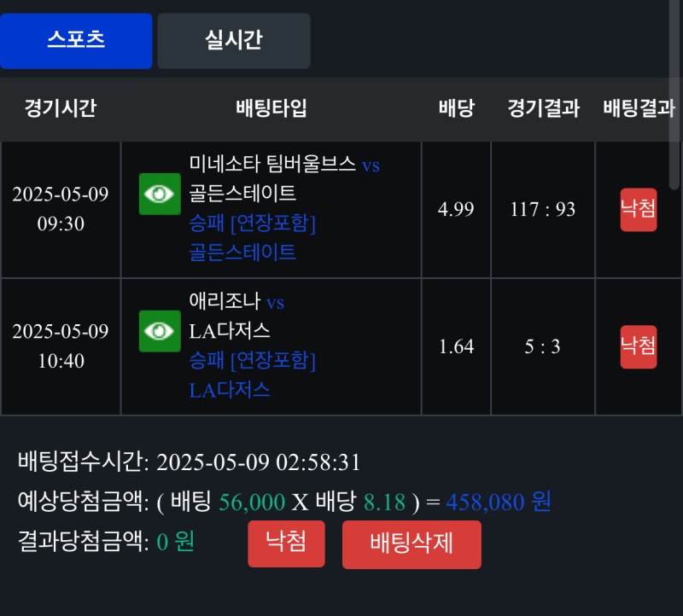The height and width of the screenshot is (616, 683).
Task: Click the 낙첨 badge in the LA다저스 row
Action: [x=638, y=346]
